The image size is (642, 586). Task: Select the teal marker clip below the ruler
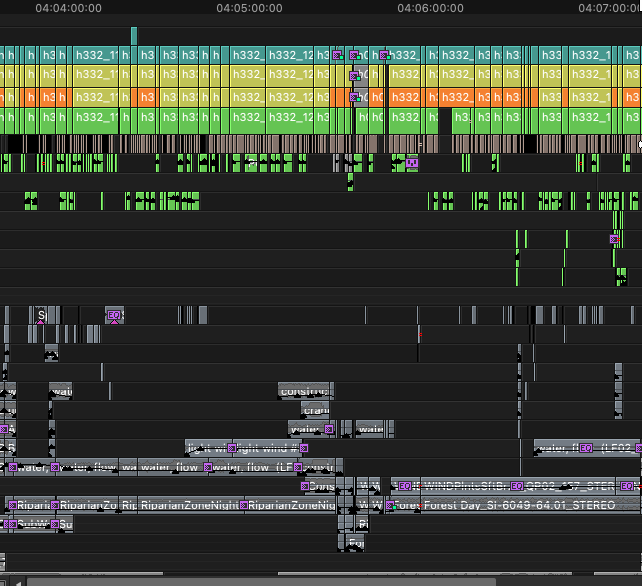click(x=134, y=35)
